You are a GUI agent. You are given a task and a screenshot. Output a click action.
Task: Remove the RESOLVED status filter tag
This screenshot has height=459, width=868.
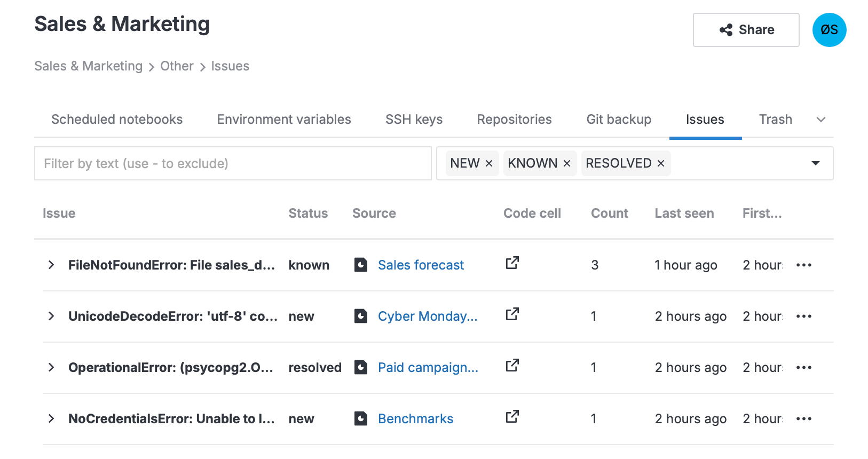tap(661, 164)
